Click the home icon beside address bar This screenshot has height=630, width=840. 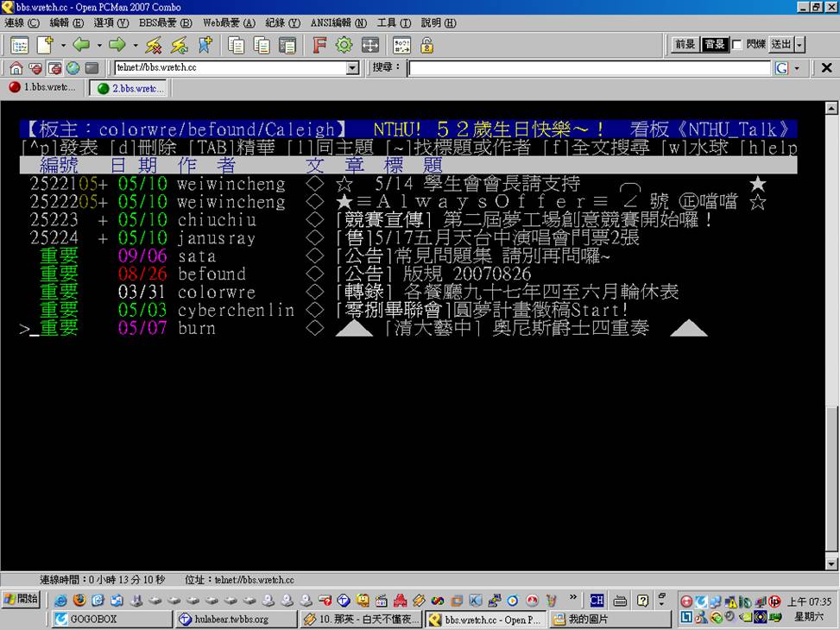point(16,68)
